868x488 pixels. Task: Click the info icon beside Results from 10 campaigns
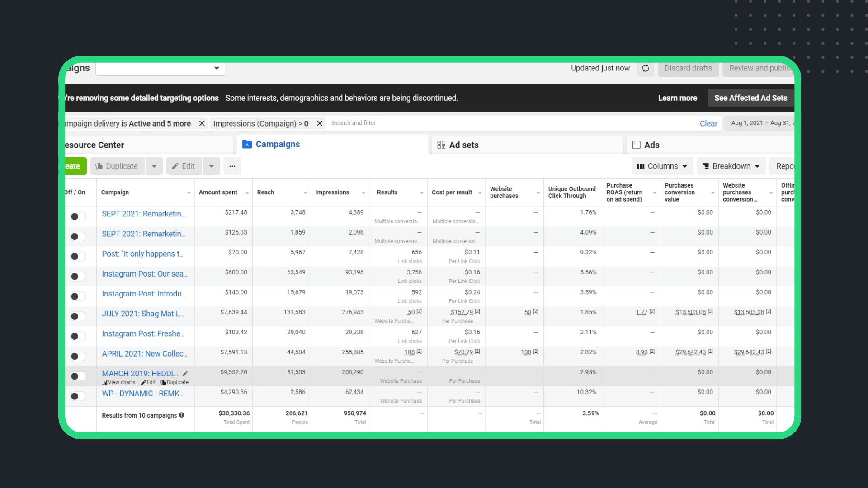pos(181,415)
